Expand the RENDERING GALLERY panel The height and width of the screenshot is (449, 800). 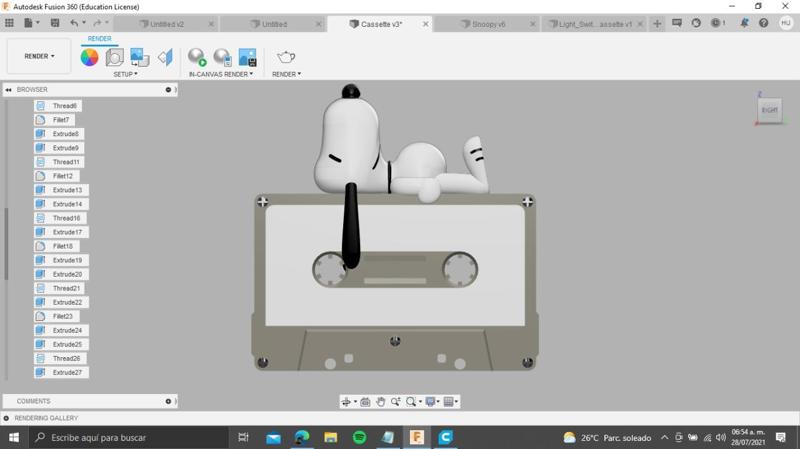click(6, 418)
